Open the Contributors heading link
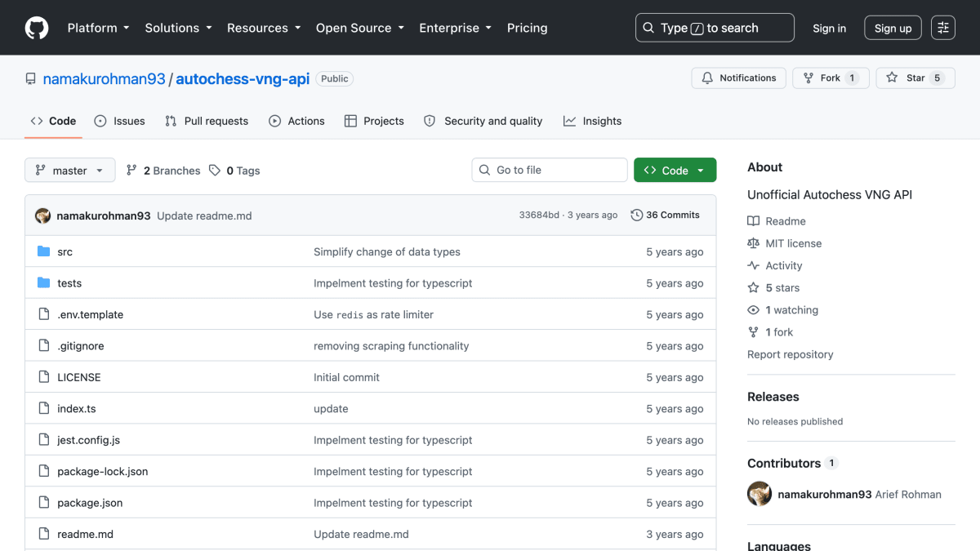Image resolution: width=980 pixels, height=551 pixels. pos(793,463)
